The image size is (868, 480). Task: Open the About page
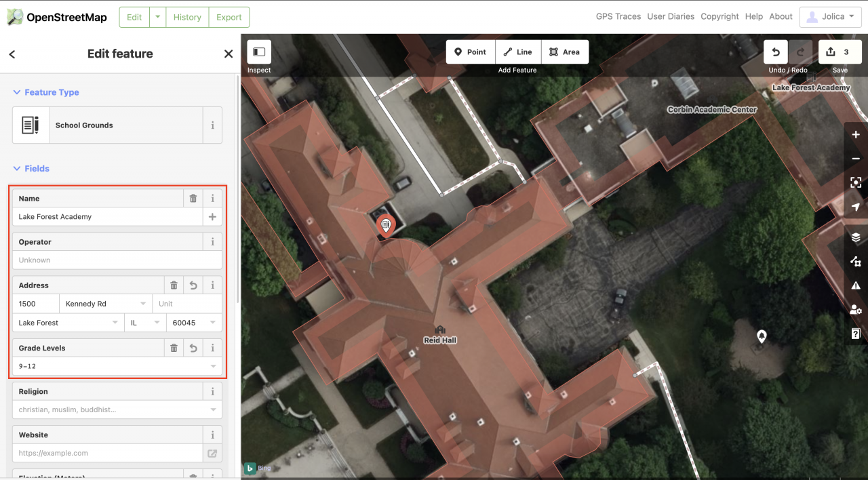(781, 16)
